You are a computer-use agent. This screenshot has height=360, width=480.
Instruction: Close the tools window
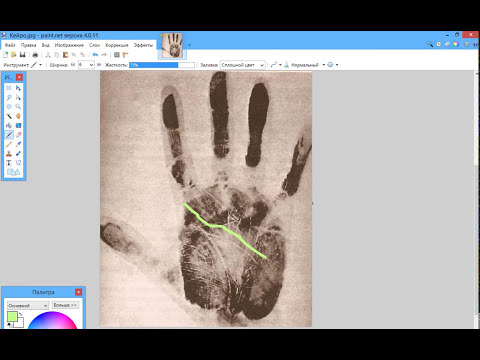(x=20, y=77)
